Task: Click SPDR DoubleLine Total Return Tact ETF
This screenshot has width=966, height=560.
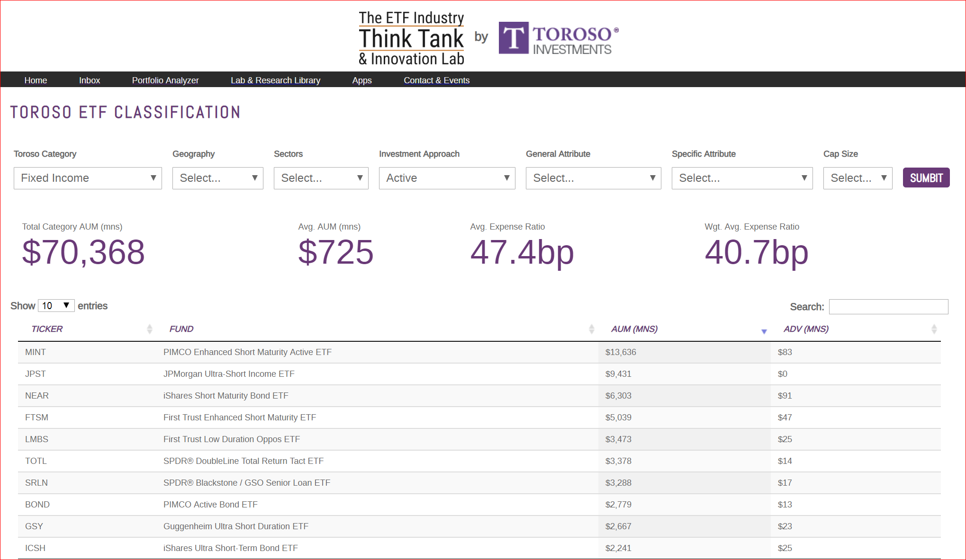Action: coord(244,461)
